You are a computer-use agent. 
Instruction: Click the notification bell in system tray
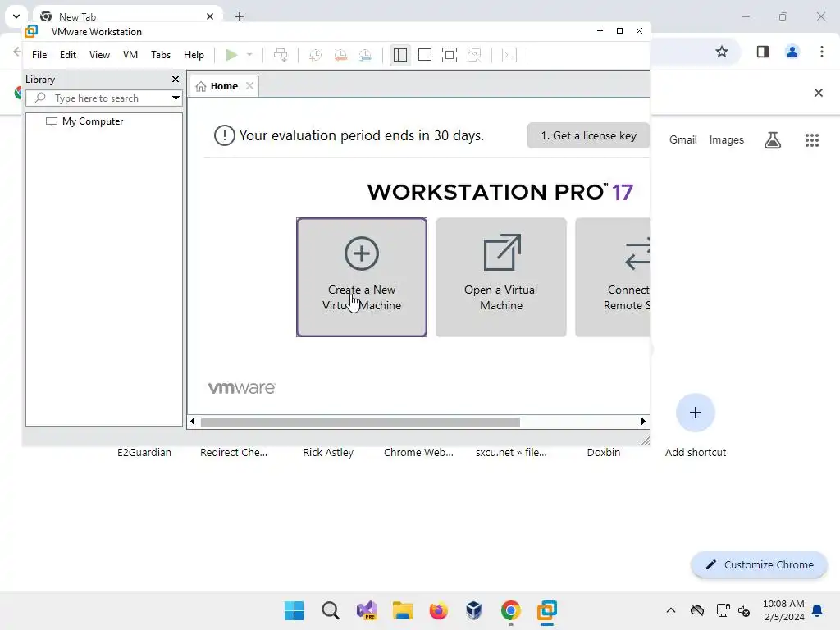coord(817,610)
